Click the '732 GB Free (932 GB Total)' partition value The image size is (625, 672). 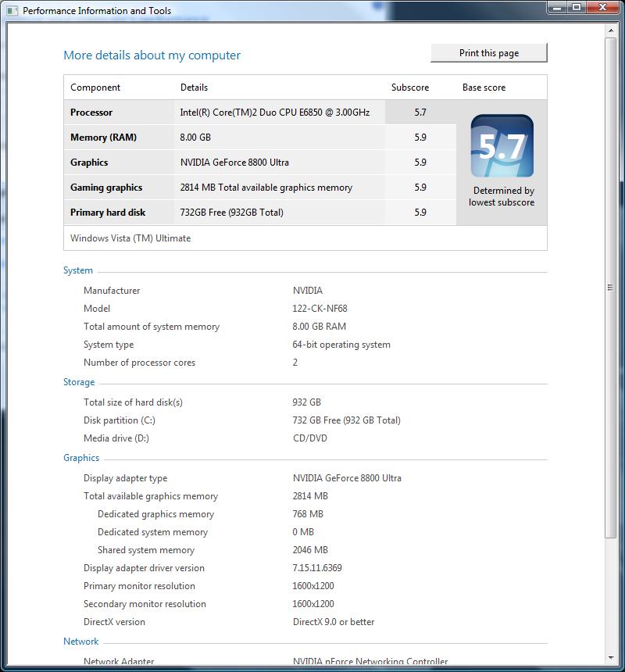(x=347, y=420)
